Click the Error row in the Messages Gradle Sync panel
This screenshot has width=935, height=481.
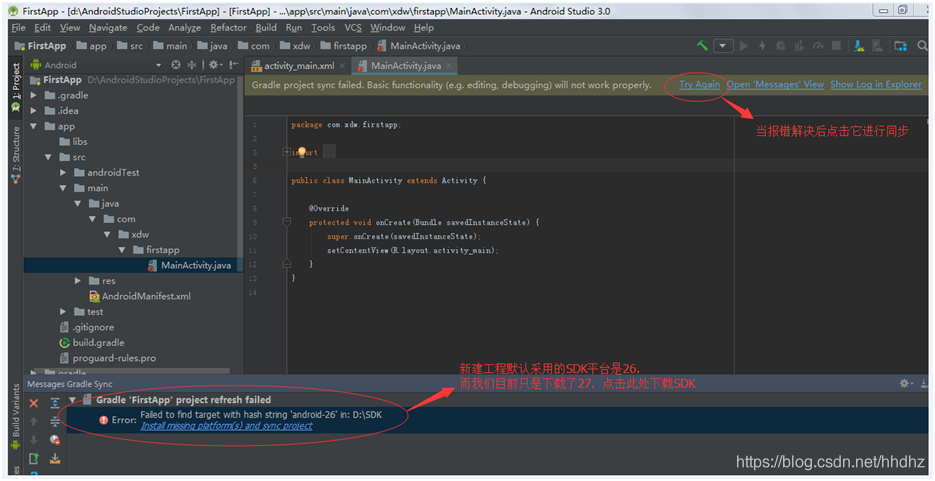tap(495, 420)
